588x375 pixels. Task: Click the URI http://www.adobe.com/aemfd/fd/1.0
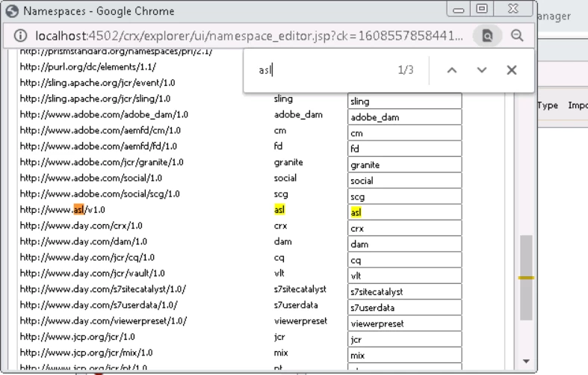click(x=99, y=146)
